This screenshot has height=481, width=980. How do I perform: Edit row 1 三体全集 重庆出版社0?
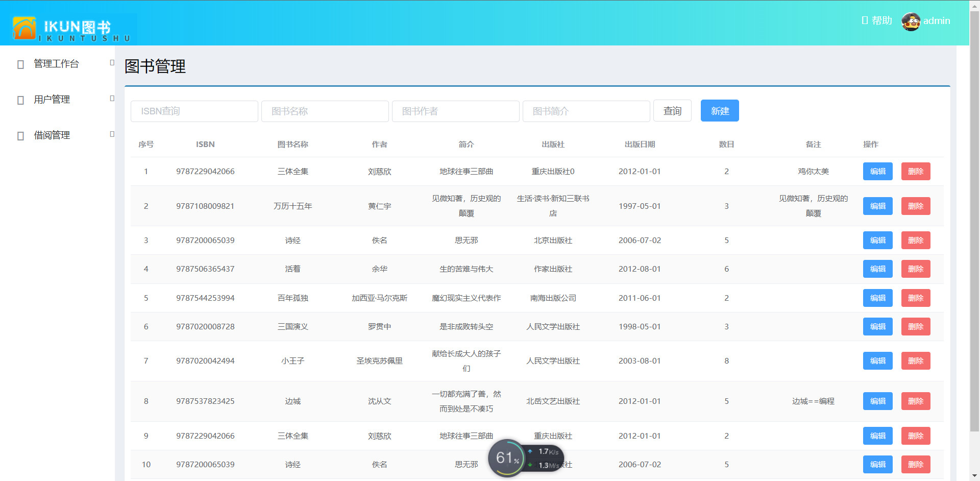point(877,172)
